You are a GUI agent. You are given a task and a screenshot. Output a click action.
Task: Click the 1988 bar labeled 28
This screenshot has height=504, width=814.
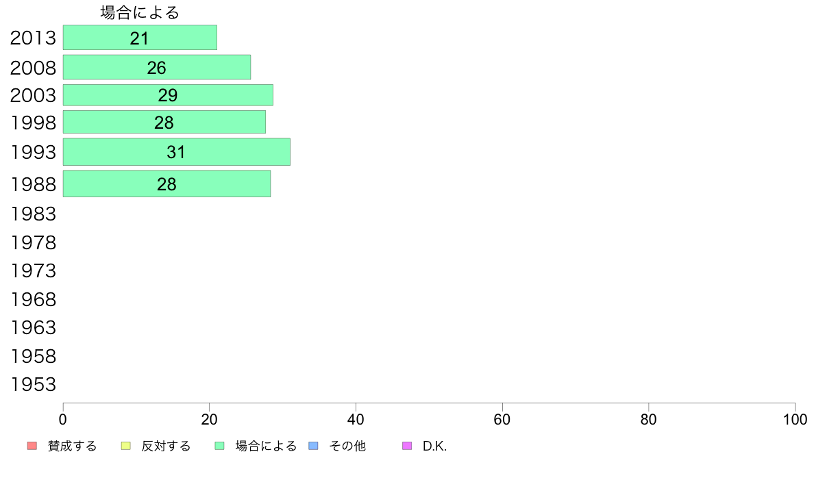pos(166,184)
